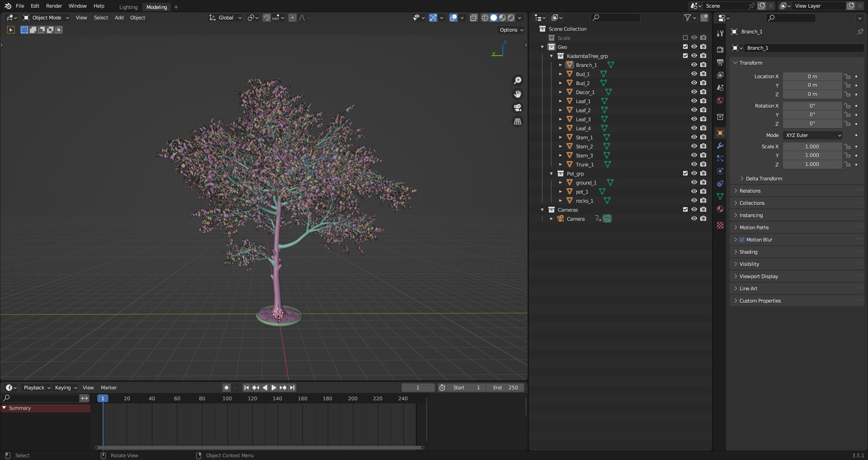Screen dimensions: 868x460
Task: Open the timeline Marker menu
Action: tap(108, 388)
